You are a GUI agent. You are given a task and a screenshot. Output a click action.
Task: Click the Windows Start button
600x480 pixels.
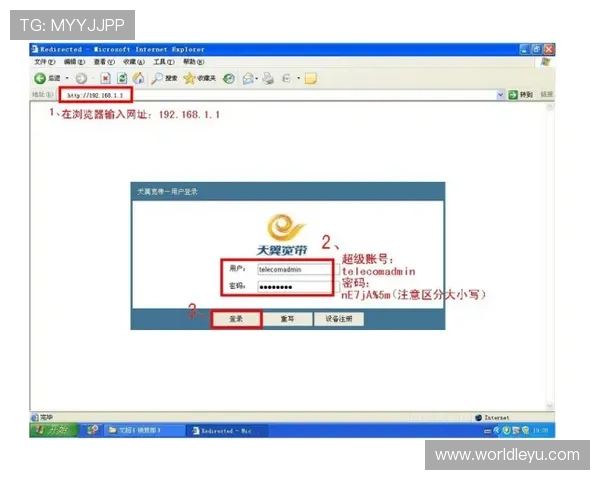[x=54, y=430]
